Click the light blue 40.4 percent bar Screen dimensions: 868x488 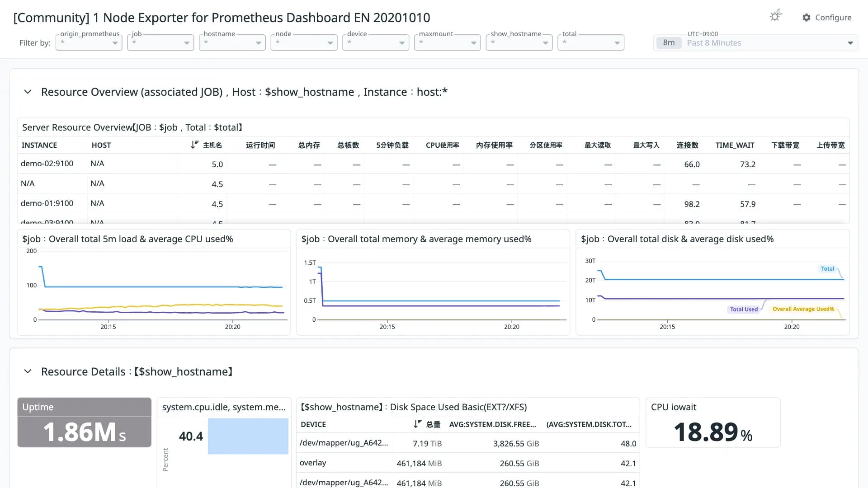pos(248,436)
